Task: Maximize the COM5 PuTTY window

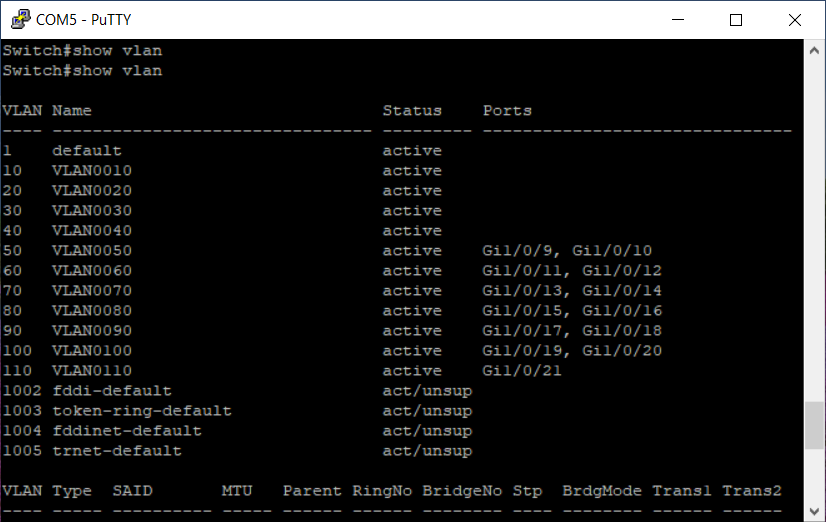Action: point(737,19)
